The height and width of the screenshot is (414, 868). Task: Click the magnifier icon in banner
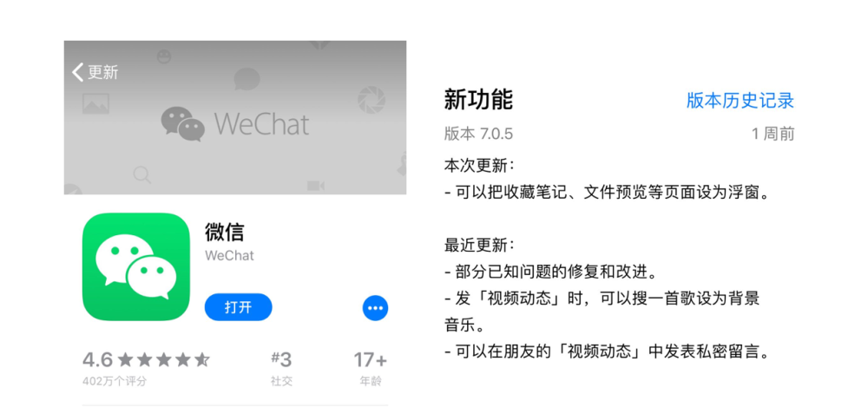[x=142, y=175]
